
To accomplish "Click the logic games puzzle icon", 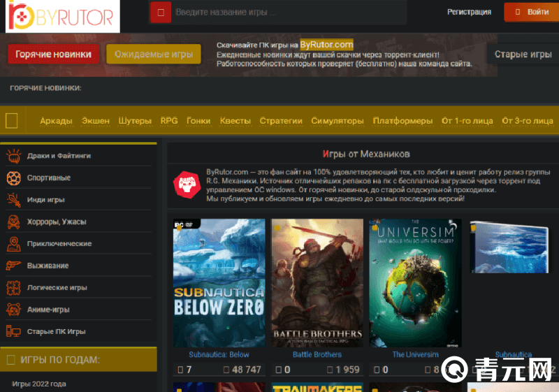I will [13, 287].
